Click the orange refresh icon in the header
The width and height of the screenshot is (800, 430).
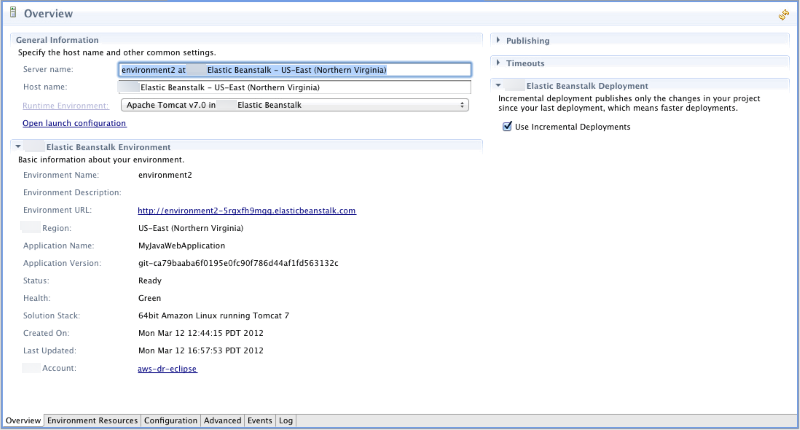784,15
